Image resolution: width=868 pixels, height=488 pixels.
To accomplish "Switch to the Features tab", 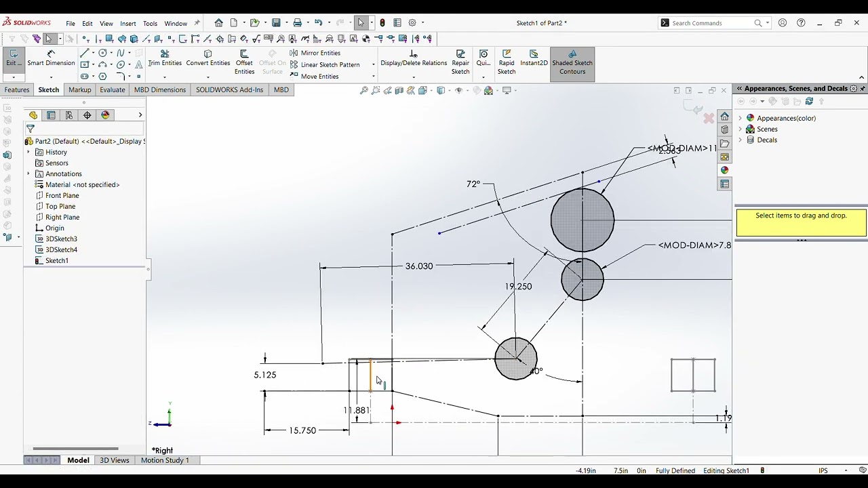I will coord(17,89).
